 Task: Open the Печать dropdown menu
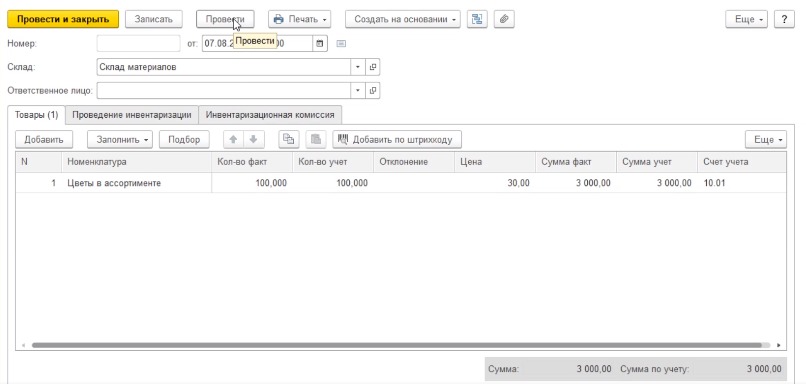tap(299, 20)
